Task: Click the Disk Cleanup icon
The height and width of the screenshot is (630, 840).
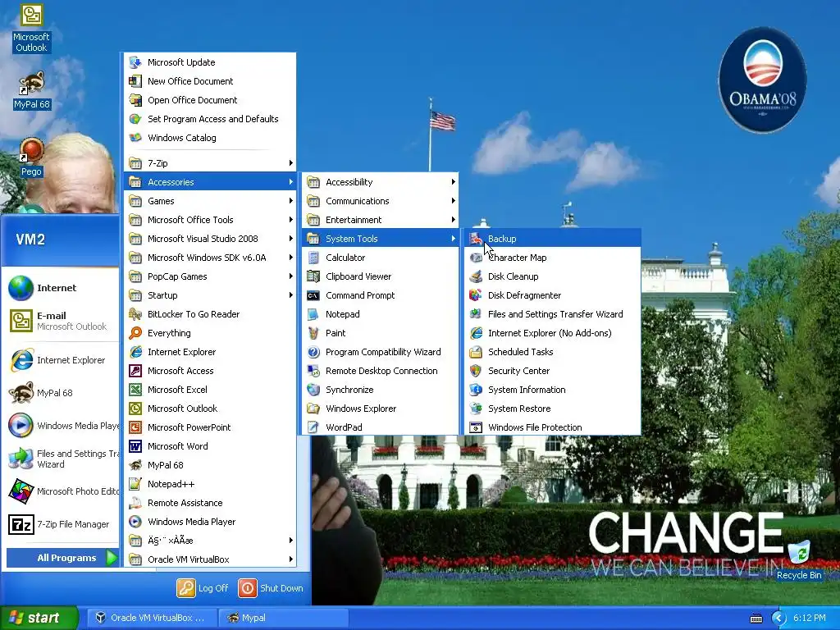Action: click(476, 276)
